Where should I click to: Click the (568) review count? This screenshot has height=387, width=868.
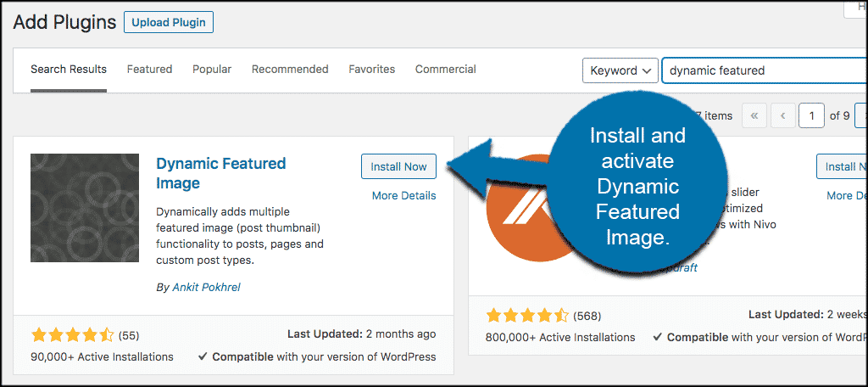coord(587,316)
